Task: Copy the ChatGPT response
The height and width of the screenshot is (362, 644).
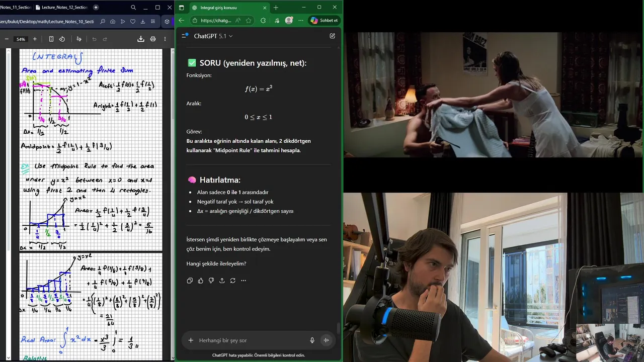Action: (190, 281)
